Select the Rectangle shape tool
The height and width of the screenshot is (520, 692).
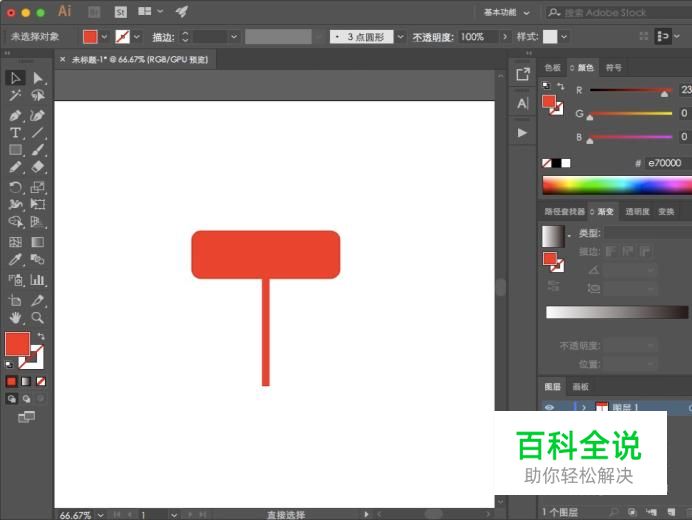pos(15,150)
